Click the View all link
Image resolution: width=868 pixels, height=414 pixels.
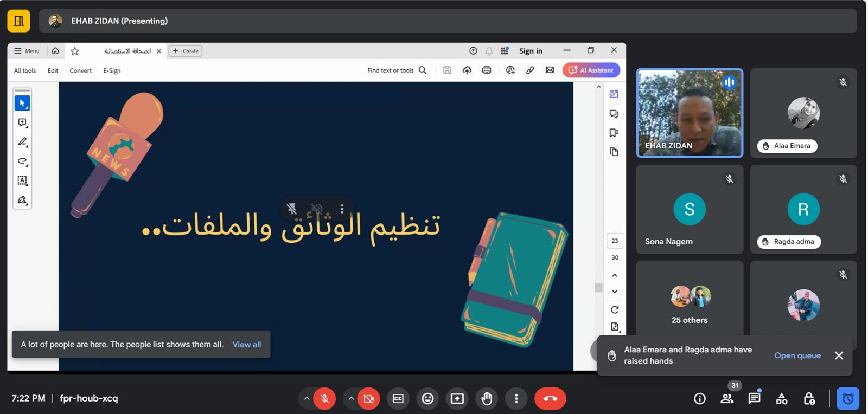247,345
